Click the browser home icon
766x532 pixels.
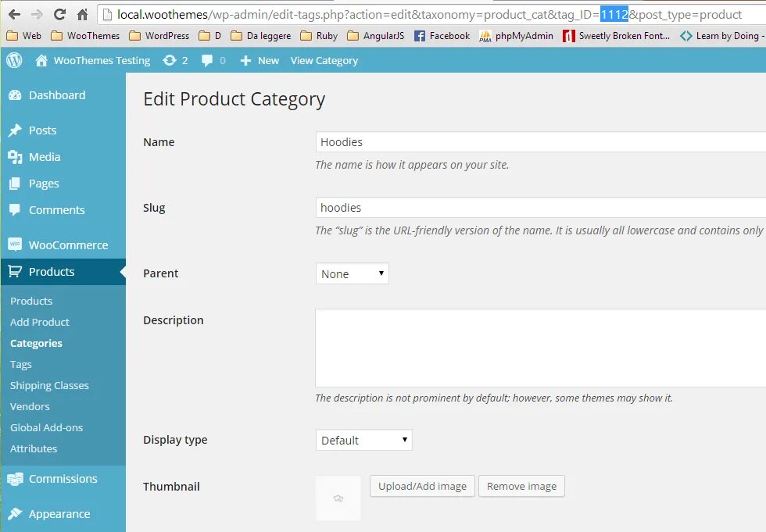tap(83, 15)
